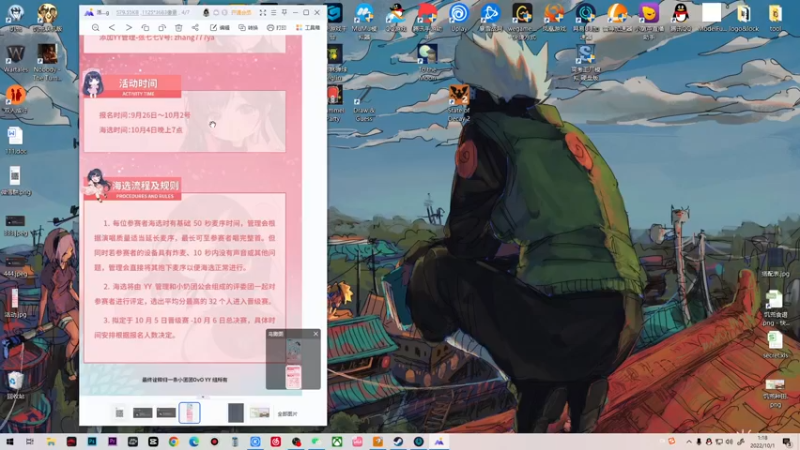This screenshot has height=450, width=800.
Task: Open the QQ penguin desktop shortcut
Action: pos(681,16)
